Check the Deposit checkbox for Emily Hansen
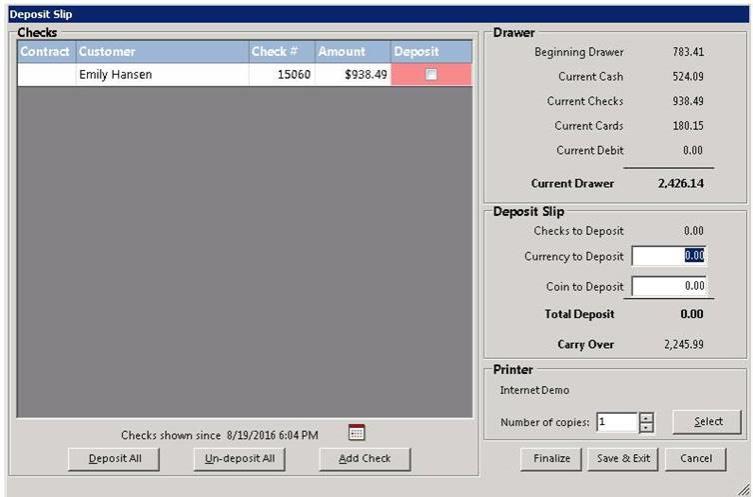This screenshot has width=753, height=497. [x=431, y=75]
